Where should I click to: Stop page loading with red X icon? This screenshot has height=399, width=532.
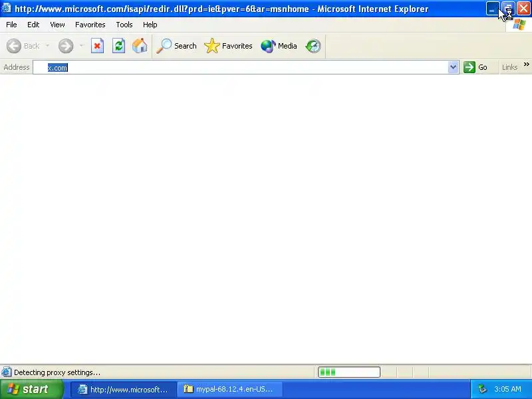[97, 46]
